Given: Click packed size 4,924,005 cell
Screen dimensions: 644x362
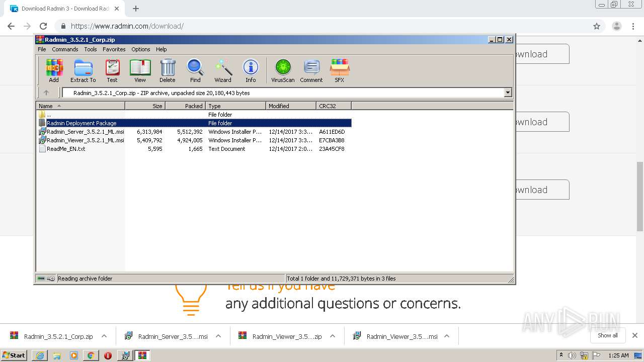Looking at the screenshot, I should (190, 140).
